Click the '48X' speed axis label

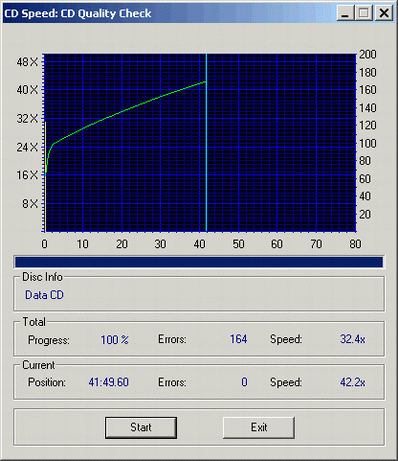pos(27,62)
